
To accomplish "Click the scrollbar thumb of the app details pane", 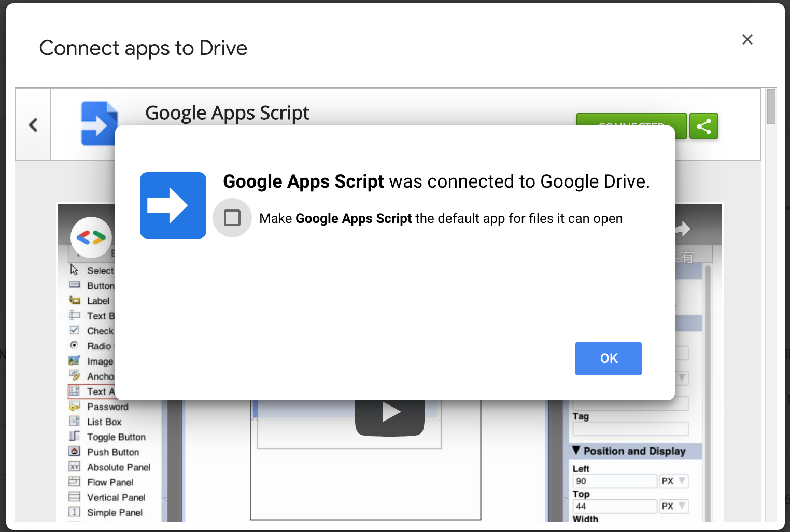I will point(771,107).
